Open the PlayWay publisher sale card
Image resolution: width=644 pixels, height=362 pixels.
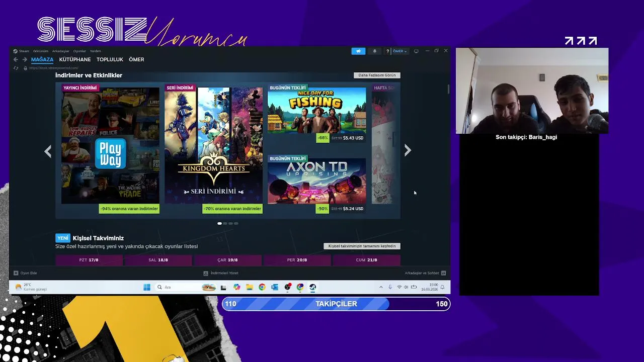pos(110,148)
